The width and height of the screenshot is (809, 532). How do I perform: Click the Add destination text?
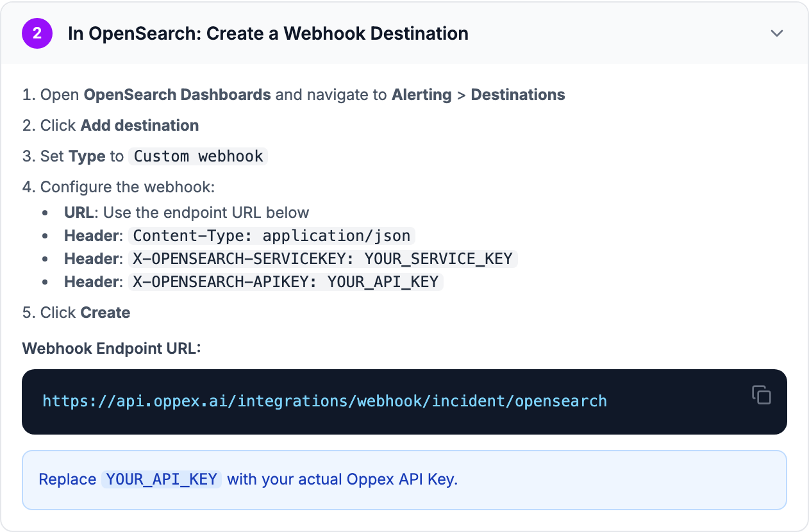(140, 126)
